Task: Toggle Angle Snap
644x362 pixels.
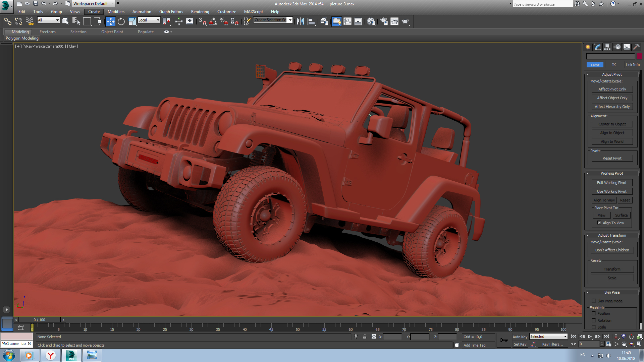Action: click(x=213, y=21)
